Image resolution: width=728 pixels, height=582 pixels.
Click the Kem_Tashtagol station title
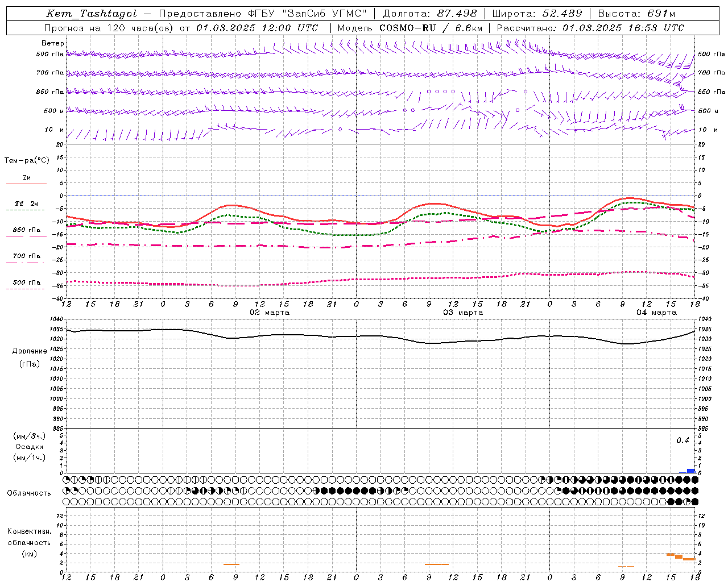tap(92, 14)
